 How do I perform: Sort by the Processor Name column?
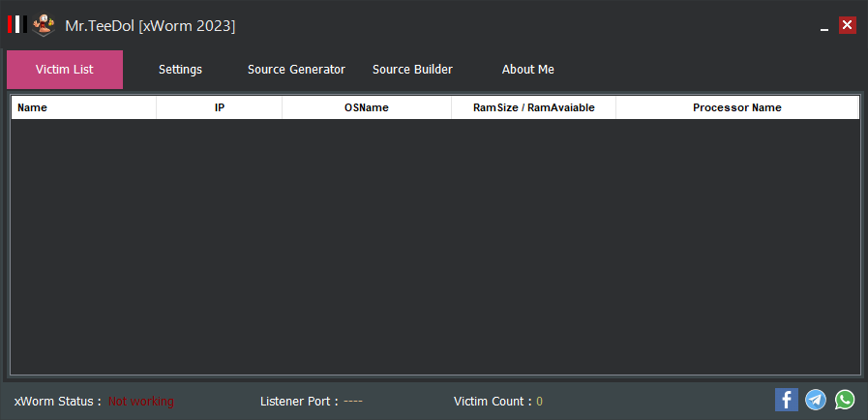(737, 107)
